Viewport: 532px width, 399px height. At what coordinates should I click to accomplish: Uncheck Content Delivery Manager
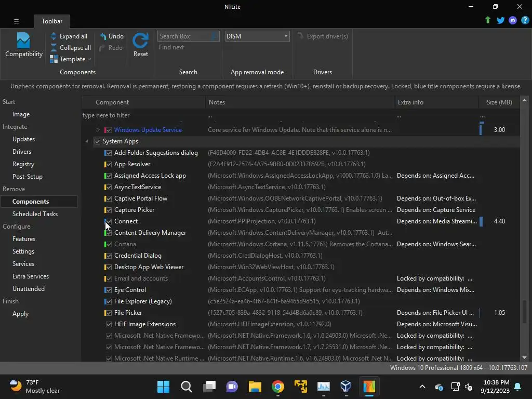coord(109,233)
